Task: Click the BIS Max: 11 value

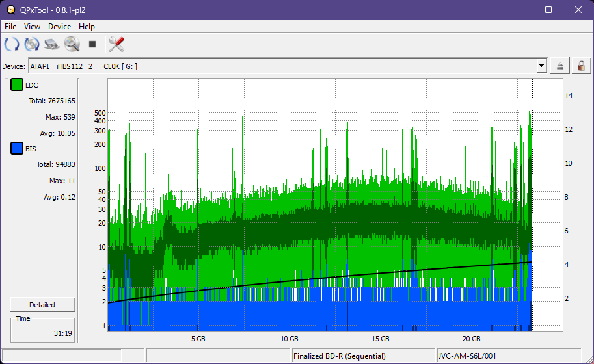Action: (x=62, y=181)
